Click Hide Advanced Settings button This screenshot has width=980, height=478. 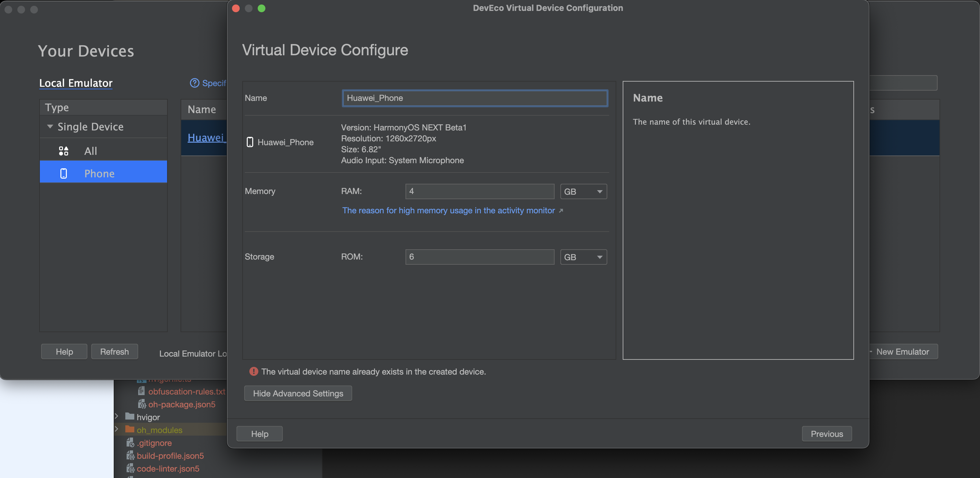(x=298, y=393)
